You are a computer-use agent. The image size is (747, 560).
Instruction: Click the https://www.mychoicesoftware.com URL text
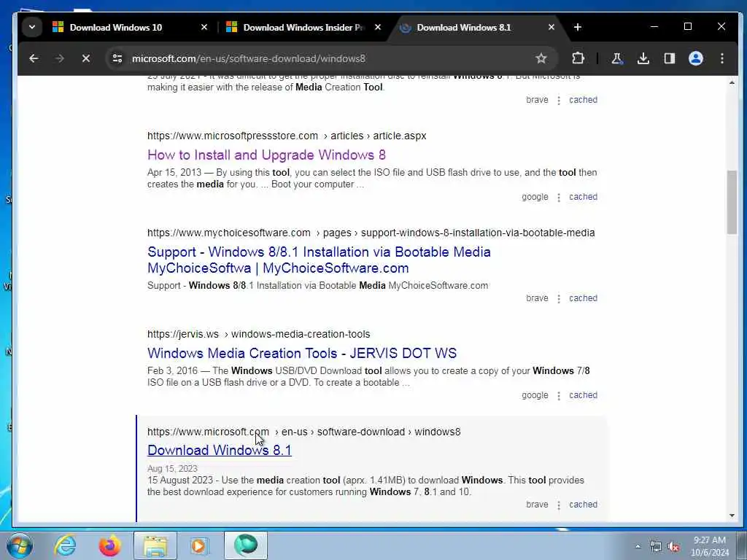[228, 233]
